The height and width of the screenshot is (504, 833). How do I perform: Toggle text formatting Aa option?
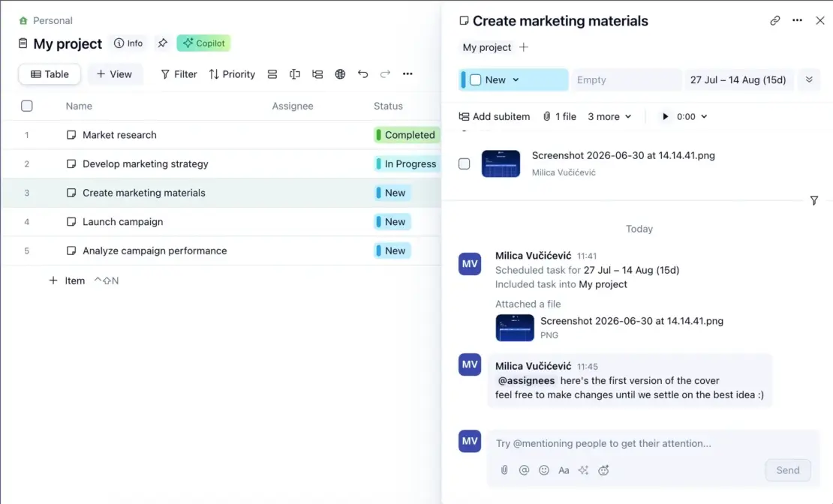click(x=564, y=470)
